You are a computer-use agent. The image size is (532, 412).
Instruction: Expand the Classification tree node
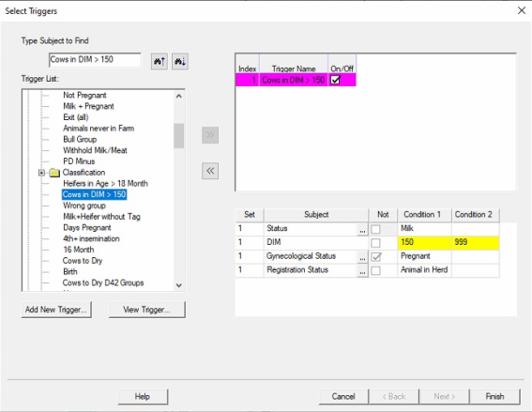[x=41, y=173]
